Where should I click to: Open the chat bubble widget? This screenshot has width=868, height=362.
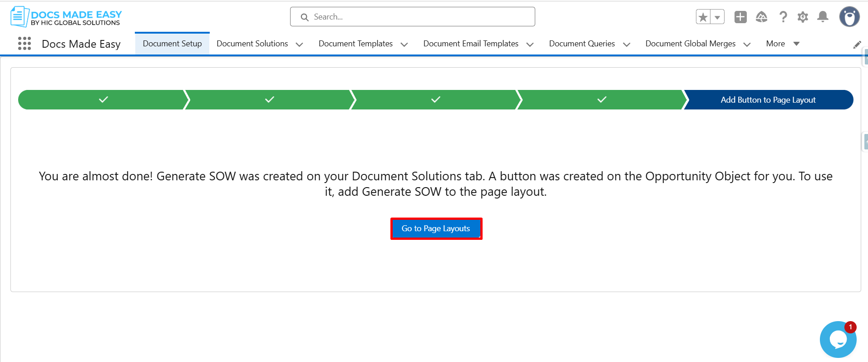point(838,339)
